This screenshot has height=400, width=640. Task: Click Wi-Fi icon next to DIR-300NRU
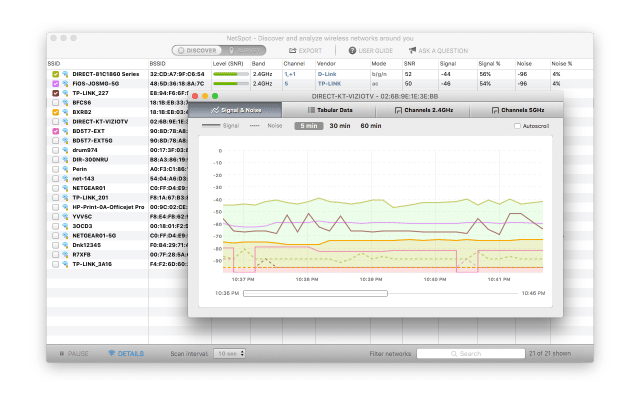[65, 160]
